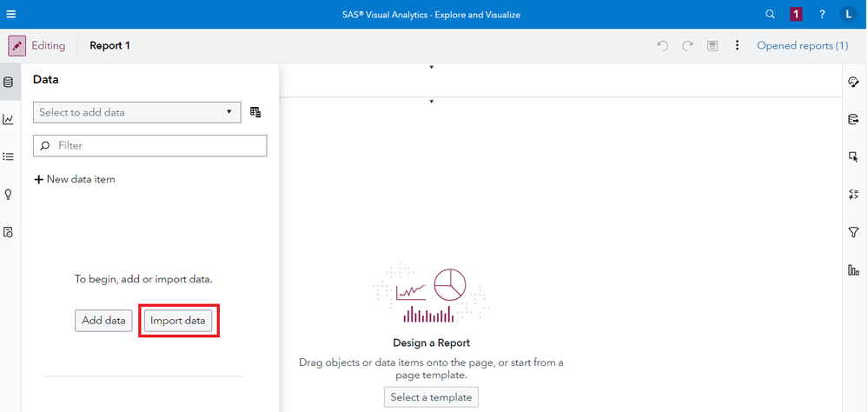Click the undo arrow icon
Image resolution: width=868 pixels, height=412 pixels.
tap(663, 46)
